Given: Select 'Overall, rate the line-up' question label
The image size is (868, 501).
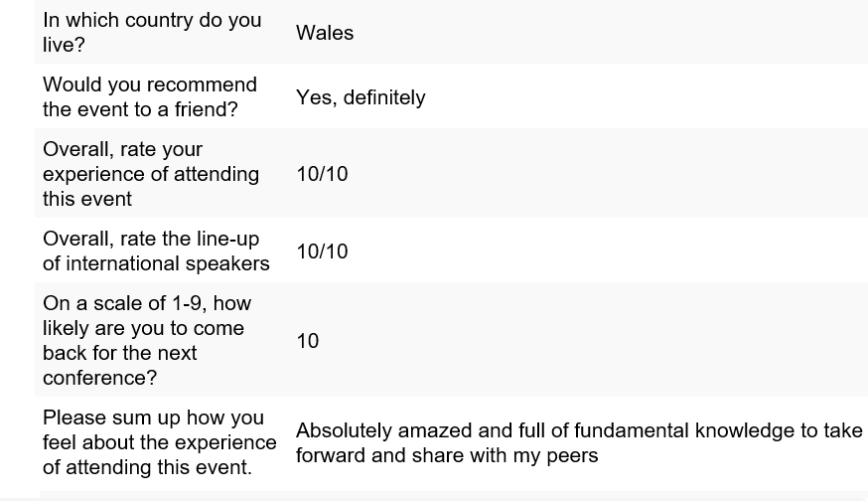Looking at the screenshot, I should click(x=156, y=251).
